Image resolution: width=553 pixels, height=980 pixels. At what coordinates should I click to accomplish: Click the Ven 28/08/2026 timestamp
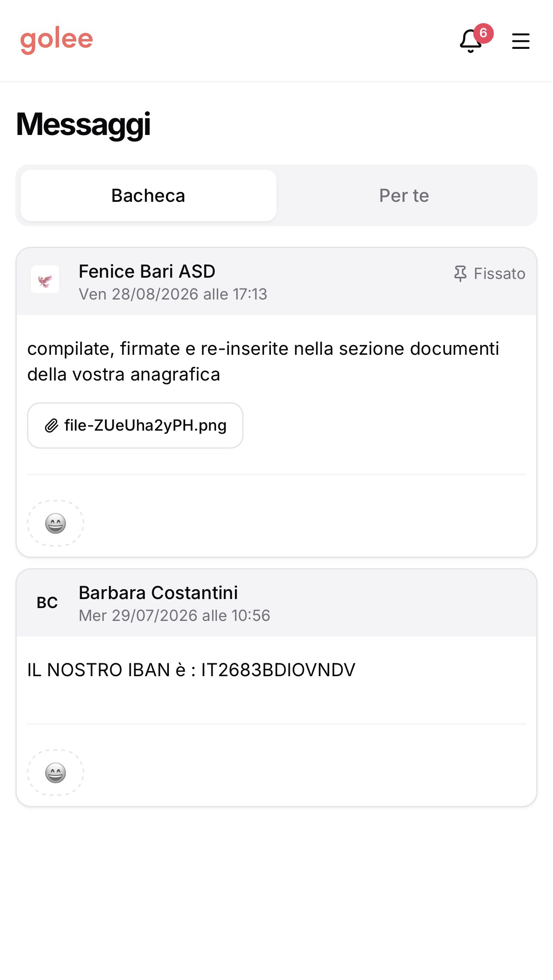[173, 294]
